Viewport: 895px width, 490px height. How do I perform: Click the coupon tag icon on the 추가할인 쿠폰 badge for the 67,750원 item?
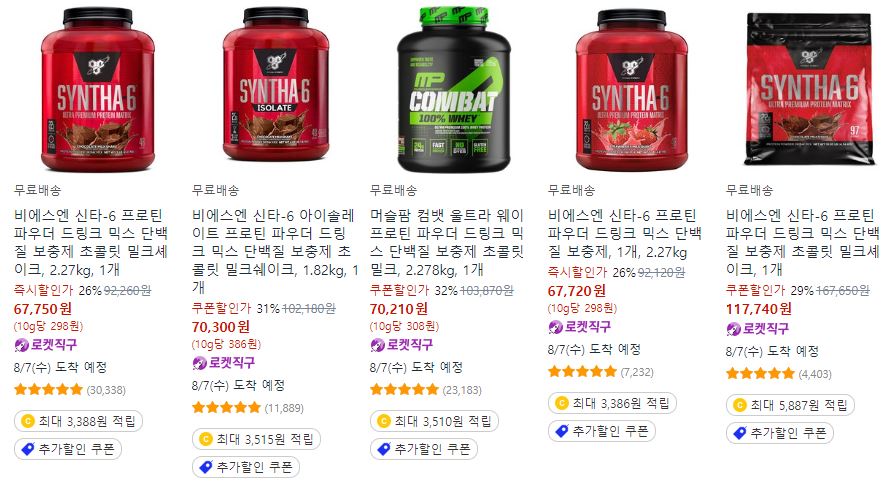[x=27, y=449]
